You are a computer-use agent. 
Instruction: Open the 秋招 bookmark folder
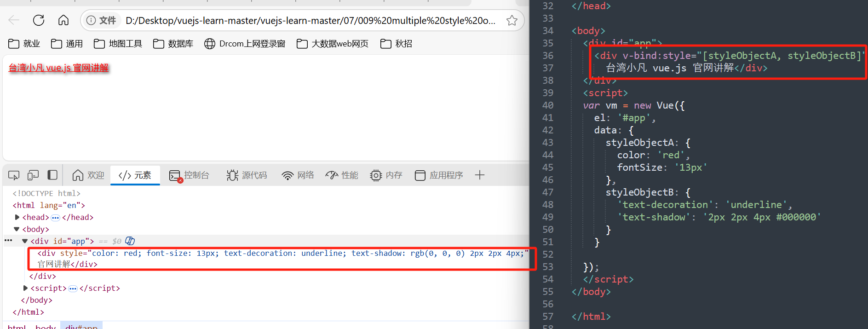click(x=397, y=44)
